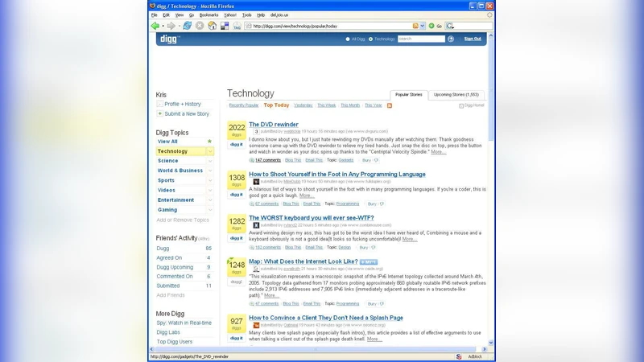
Task: Select the All Digg radio button
Action: [348, 39]
